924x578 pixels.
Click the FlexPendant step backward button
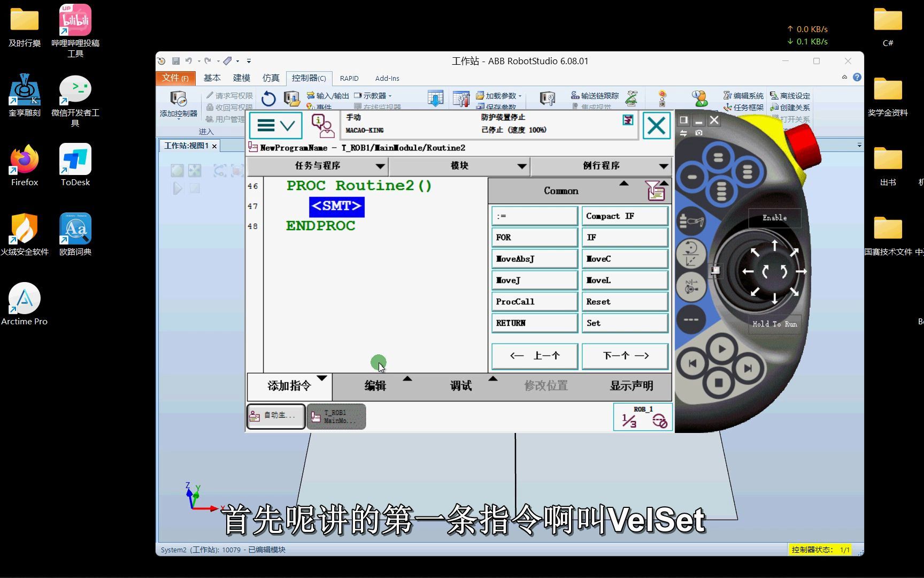click(692, 363)
